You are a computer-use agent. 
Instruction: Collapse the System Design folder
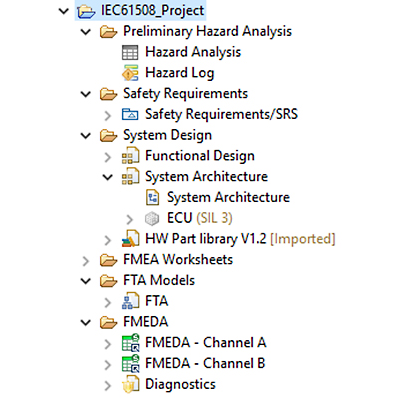pyautogui.click(x=86, y=136)
